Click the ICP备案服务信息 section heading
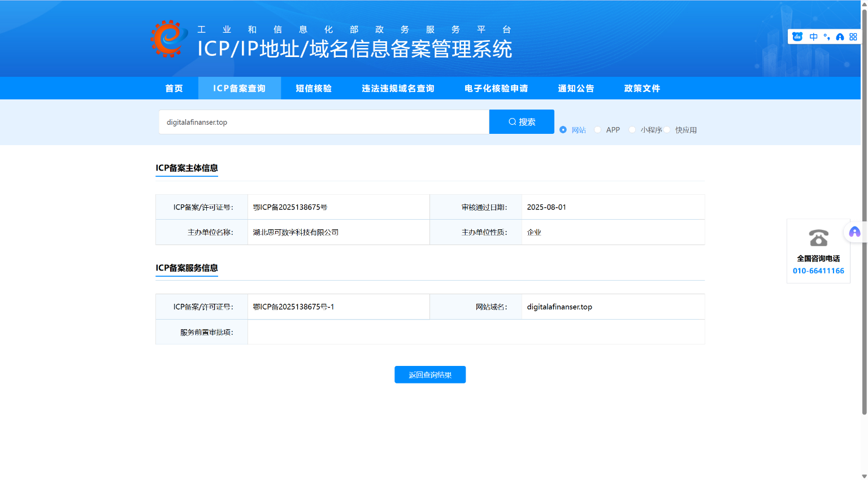The image size is (868, 480). [x=186, y=268]
